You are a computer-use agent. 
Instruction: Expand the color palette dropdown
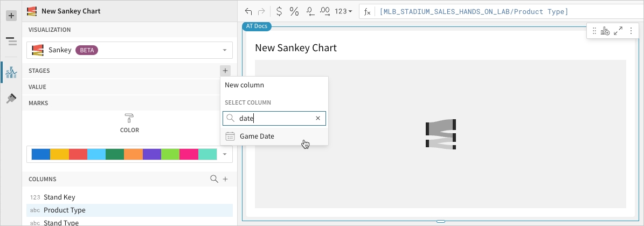point(225,154)
